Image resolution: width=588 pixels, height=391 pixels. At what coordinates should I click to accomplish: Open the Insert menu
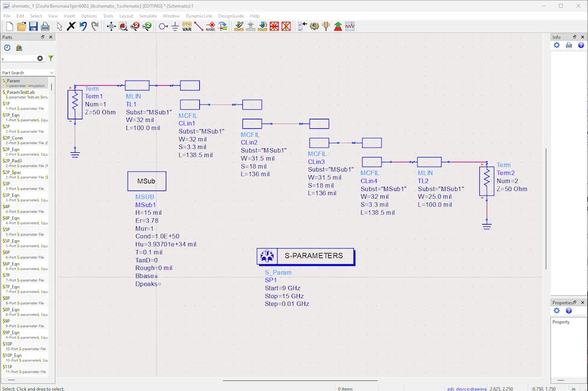point(69,16)
